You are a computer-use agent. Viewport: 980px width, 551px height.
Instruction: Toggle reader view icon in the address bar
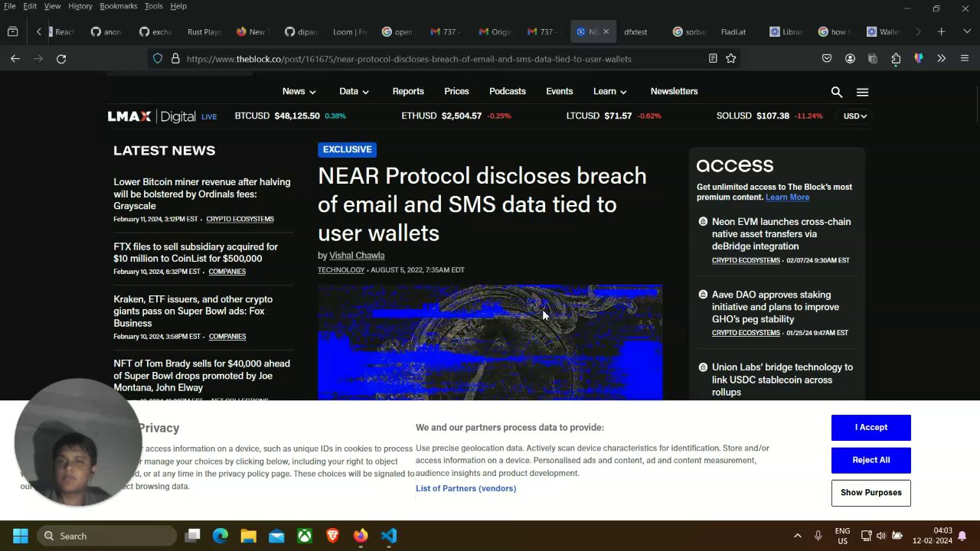(713, 58)
